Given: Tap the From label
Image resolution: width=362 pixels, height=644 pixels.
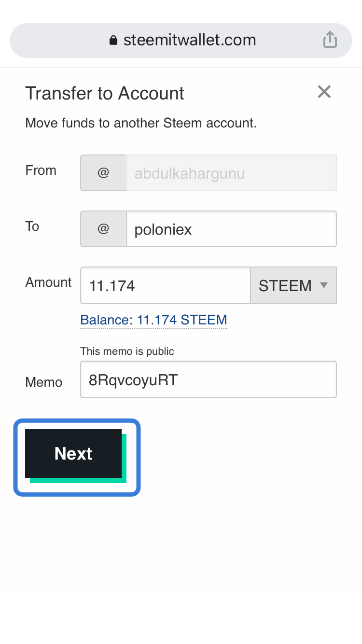Looking at the screenshot, I should click(x=41, y=170).
